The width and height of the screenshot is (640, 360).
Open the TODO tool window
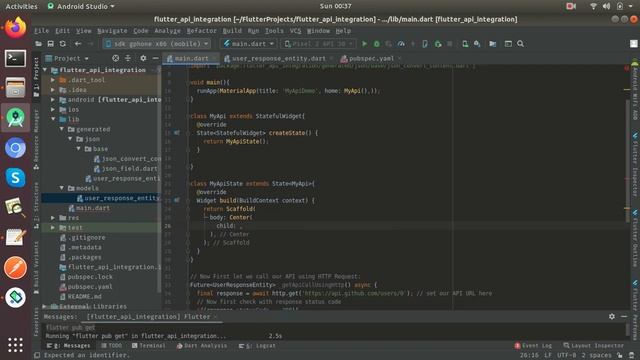click(111, 346)
